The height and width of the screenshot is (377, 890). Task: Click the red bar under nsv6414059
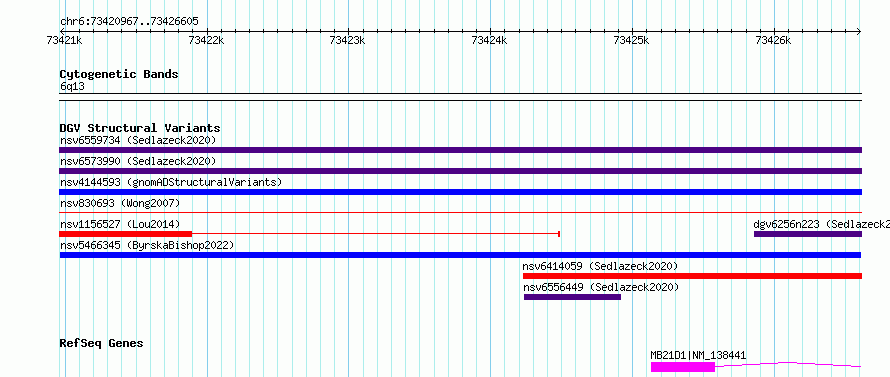pyautogui.click(x=692, y=276)
